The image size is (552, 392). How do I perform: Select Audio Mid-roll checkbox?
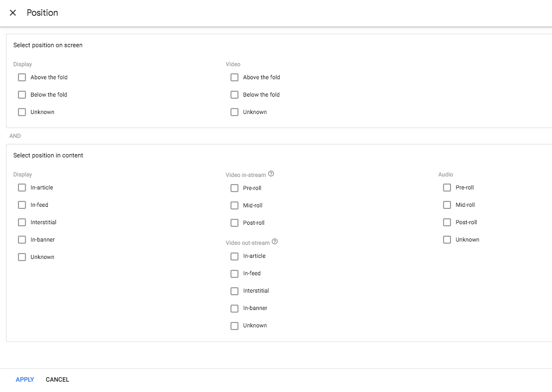pos(447,205)
